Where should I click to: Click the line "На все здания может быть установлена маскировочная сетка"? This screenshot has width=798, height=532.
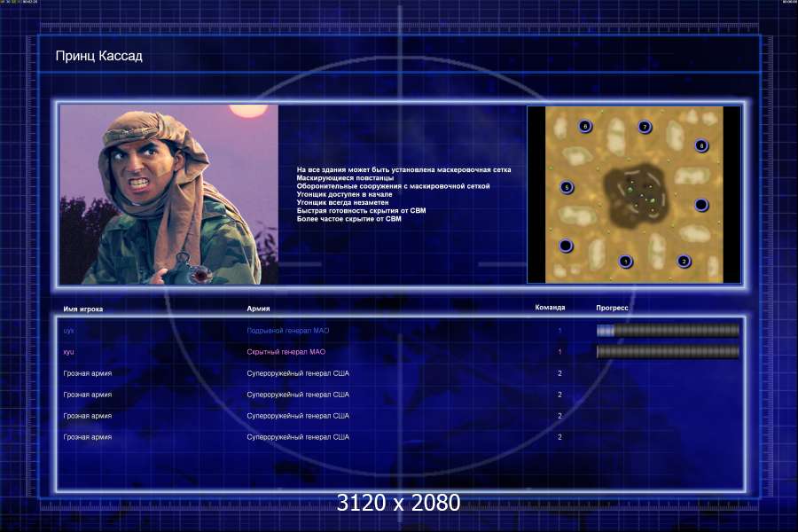[x=403, y=169]
